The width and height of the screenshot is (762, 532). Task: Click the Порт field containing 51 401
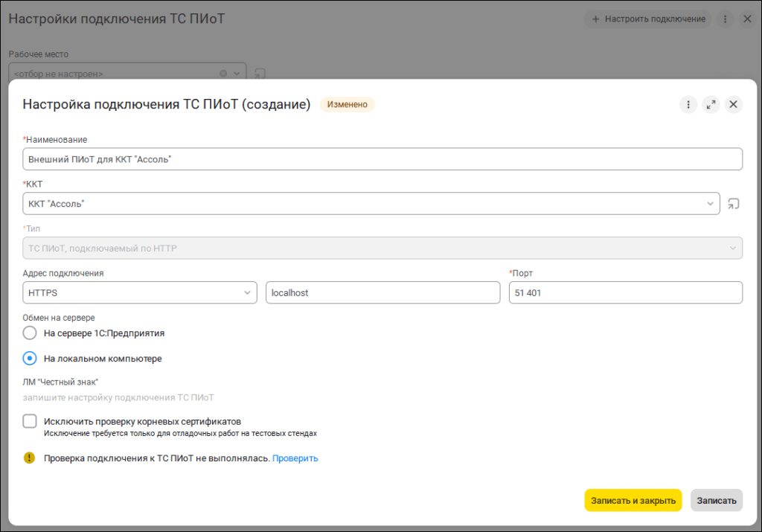click(x=625, y=293)
